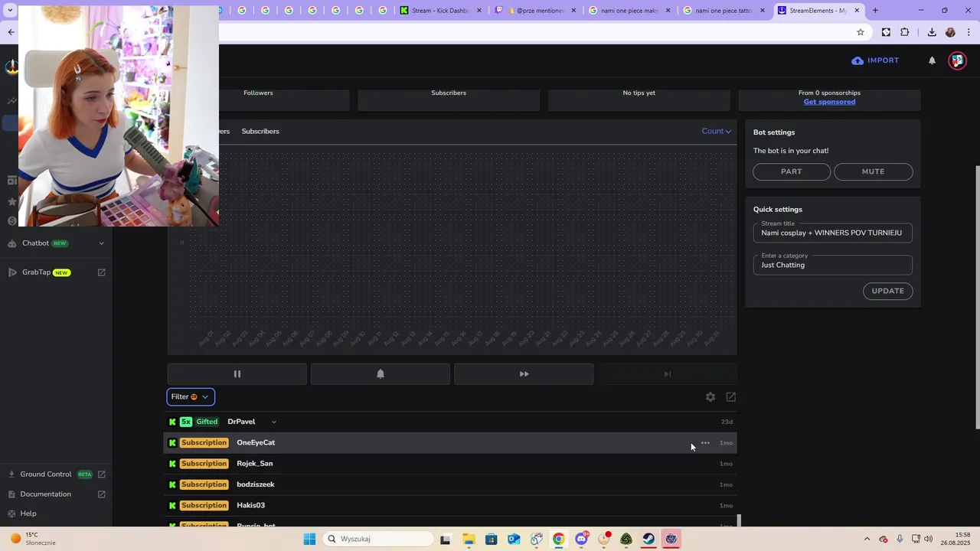Image resolution: width=980 pixels, height=551 pixels.
Task: Select the bodziszeek subscription row
Action: (450, 484)
